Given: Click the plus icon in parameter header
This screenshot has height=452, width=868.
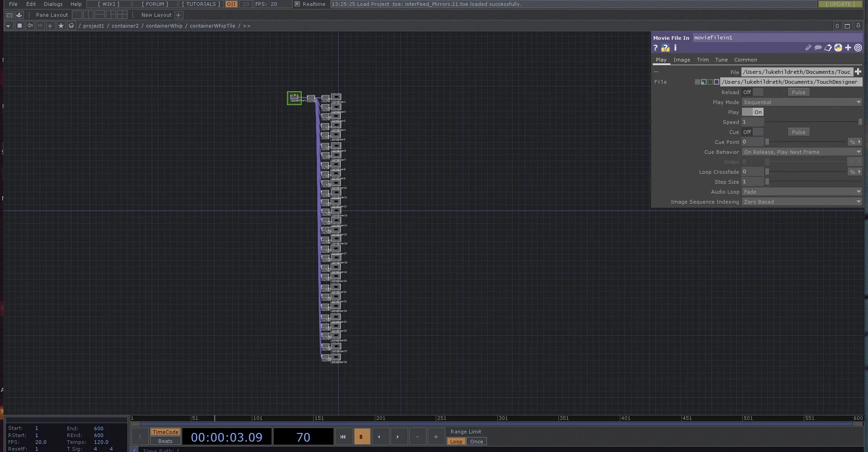Looking at the screenshot, I should click(x=848, y=48).
